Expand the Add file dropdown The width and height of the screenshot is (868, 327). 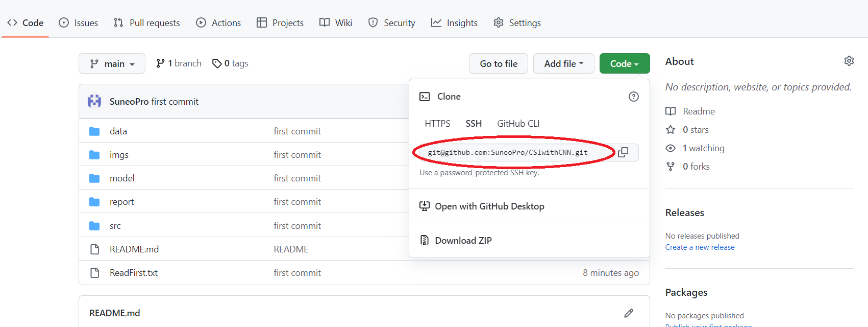coord(564,63)
